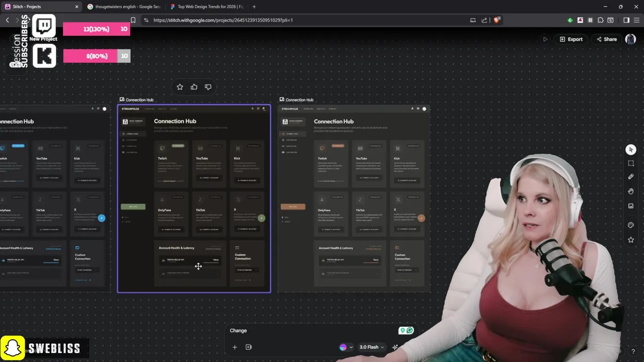
Task: Select the right Connection Hub screen thumbnail
Action: coord(354,199)
